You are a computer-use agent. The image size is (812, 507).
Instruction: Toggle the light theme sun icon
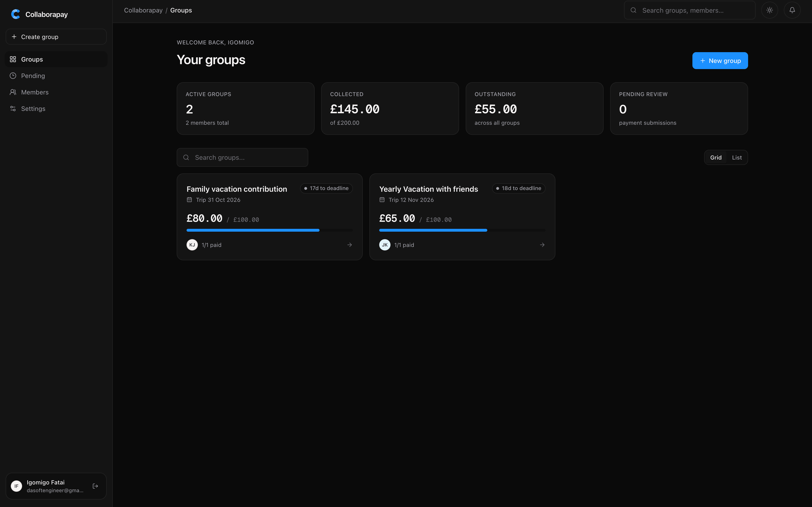(x=769, y=10)
